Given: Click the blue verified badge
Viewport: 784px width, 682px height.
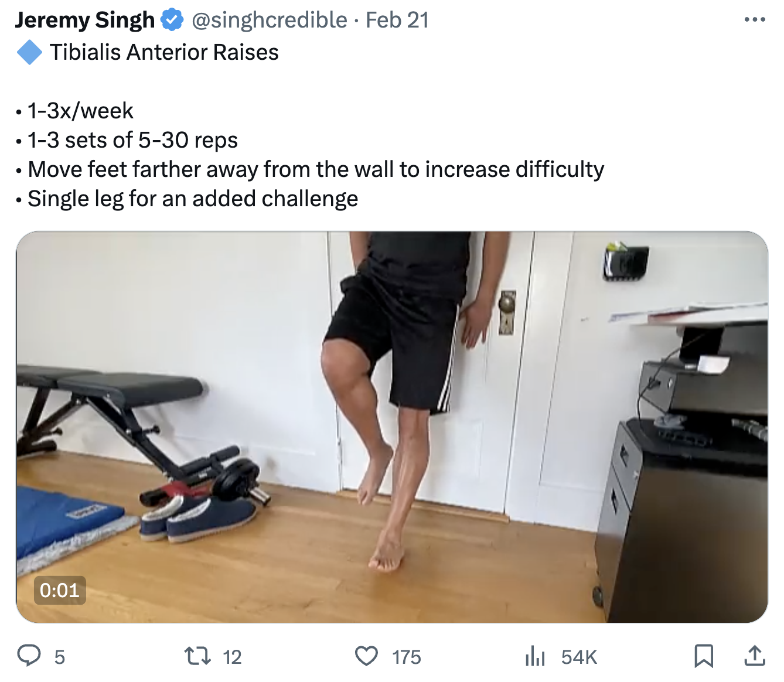Looking at the screenshot, I should (172, 20).
